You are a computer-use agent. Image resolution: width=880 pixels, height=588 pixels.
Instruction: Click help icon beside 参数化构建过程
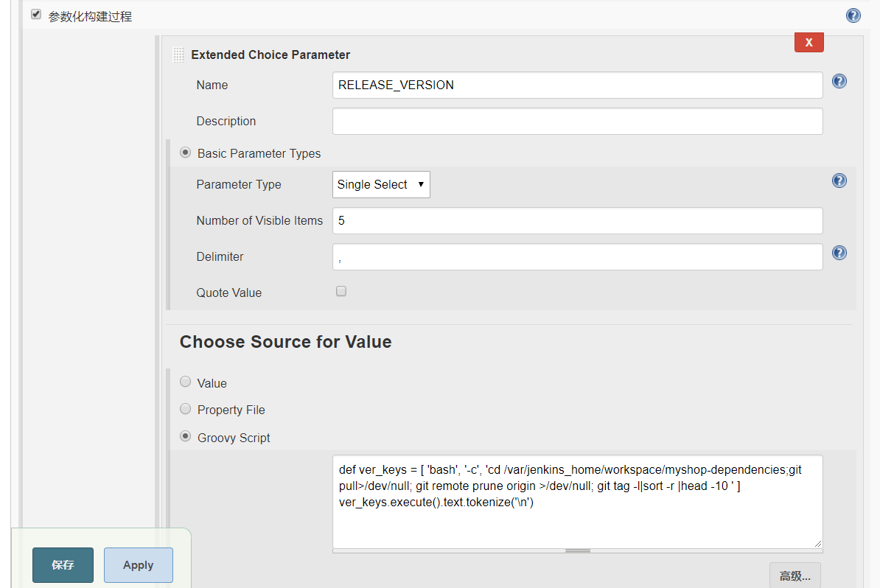pos(853,15)
